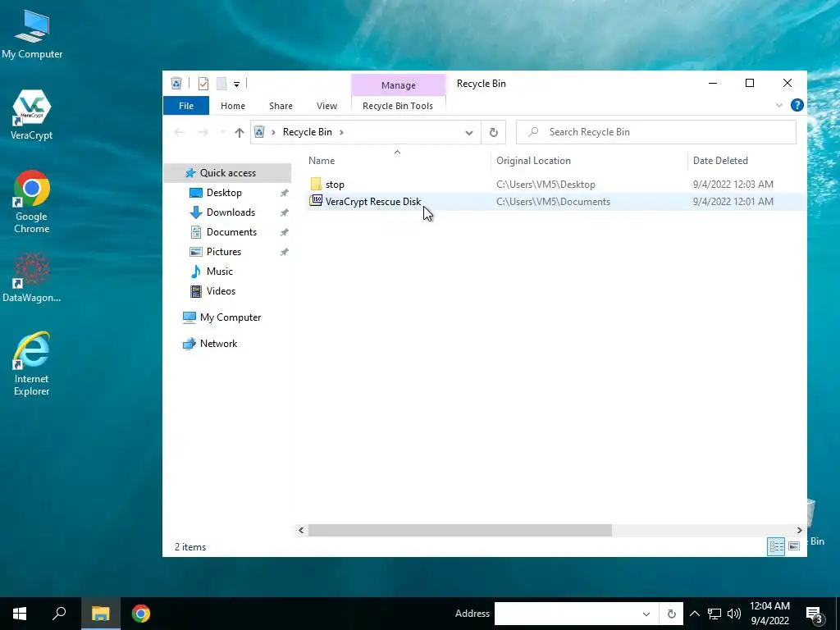Open Desktop in navigation pane

coord(224,192)
